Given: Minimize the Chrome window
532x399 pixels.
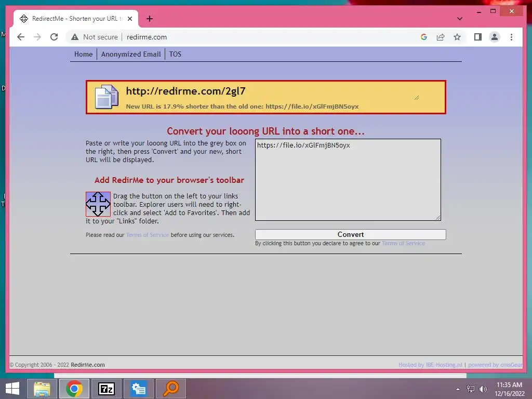Looking at the screenshot, I should (478, 11).
